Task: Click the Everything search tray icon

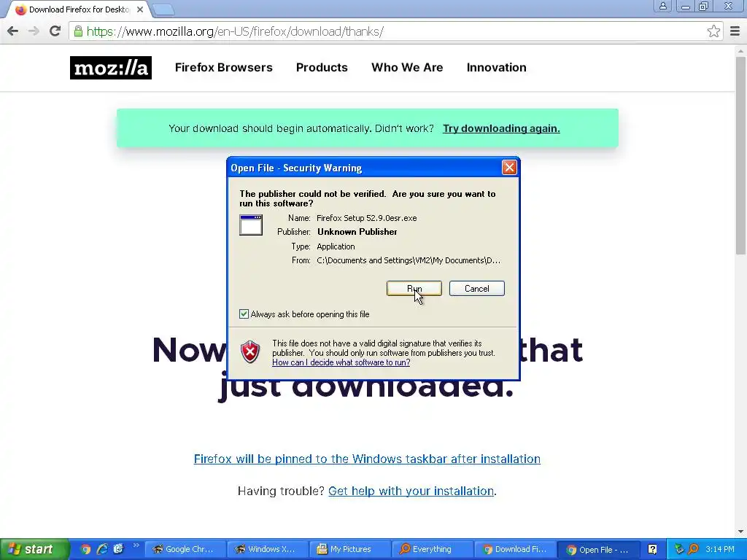Action: 694,549
